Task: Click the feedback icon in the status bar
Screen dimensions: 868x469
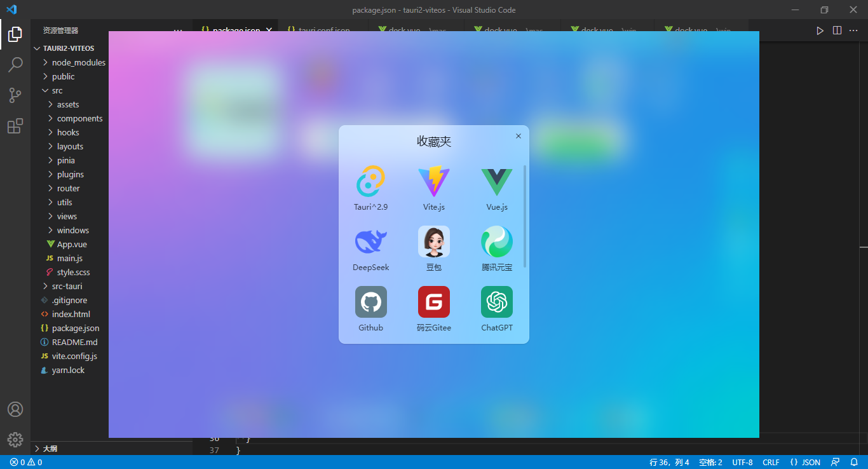Action: [836, 462]
